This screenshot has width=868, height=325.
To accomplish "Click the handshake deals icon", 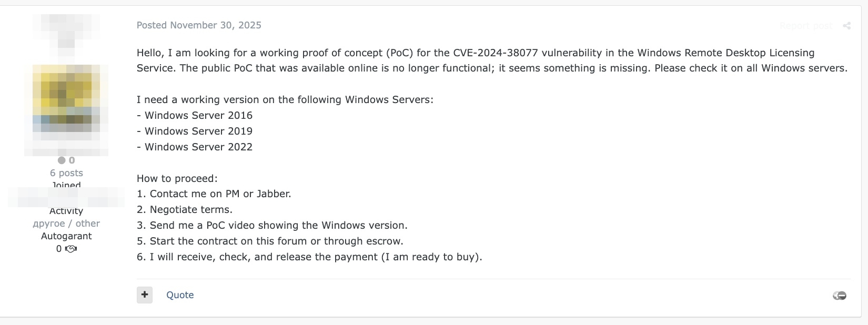I will [70, 249].
